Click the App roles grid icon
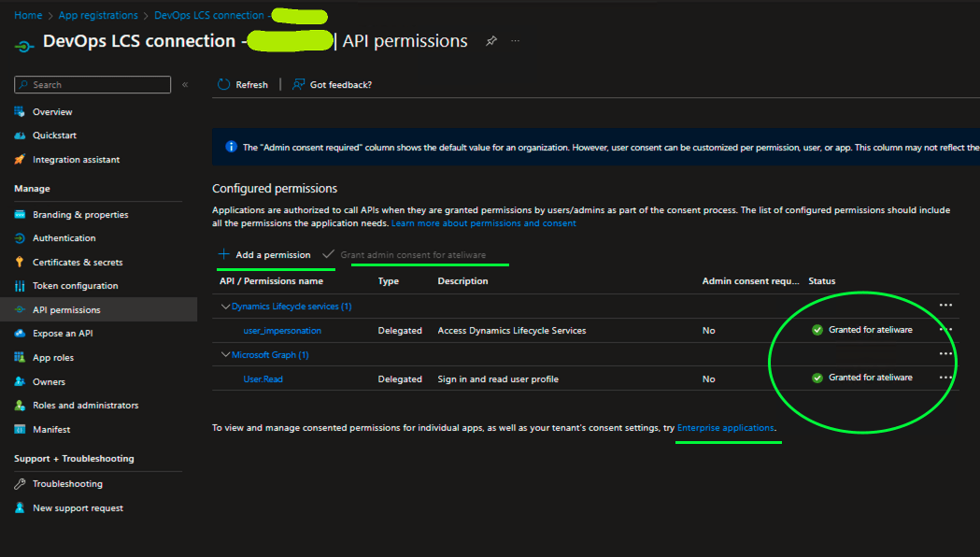The width and height of the screenshot is (980, 557). pos(20,358)
